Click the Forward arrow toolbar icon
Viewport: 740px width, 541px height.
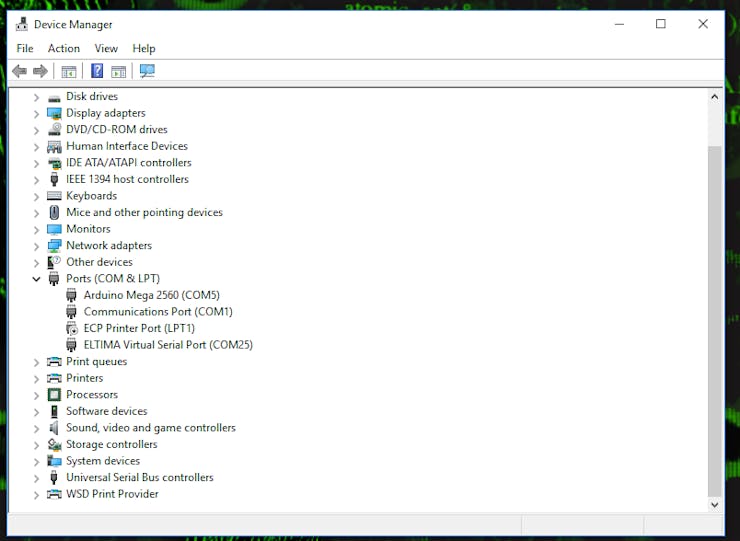[x=41, y=71]
